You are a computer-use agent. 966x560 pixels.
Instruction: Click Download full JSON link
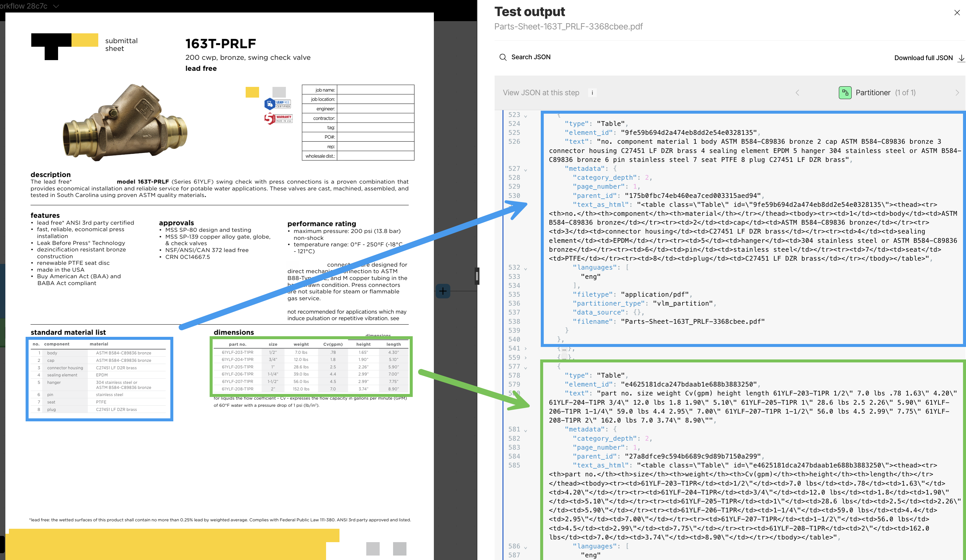click(x=923, y=58)
